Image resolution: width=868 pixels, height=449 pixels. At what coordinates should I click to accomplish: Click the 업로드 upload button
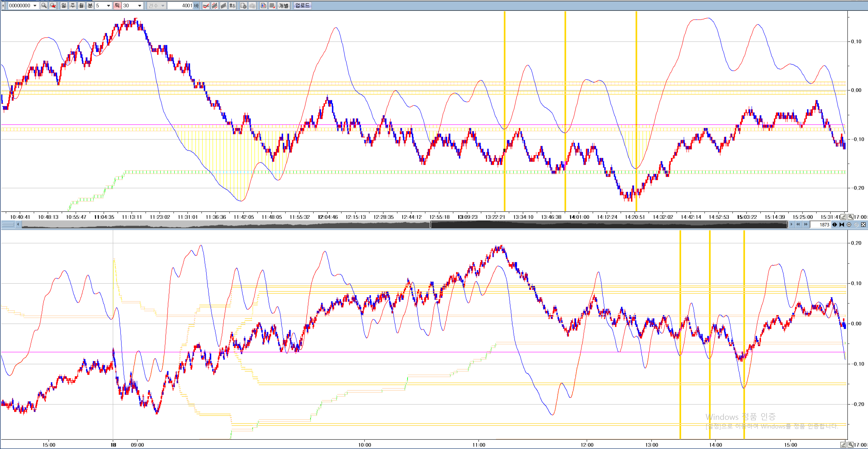pyautogui.click(x=302, y=5)
